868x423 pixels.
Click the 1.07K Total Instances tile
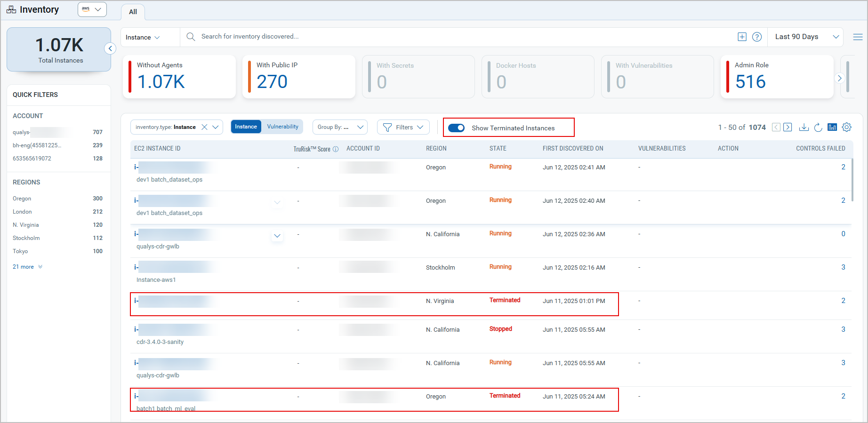pyautogui.click(x=59, y=49)
